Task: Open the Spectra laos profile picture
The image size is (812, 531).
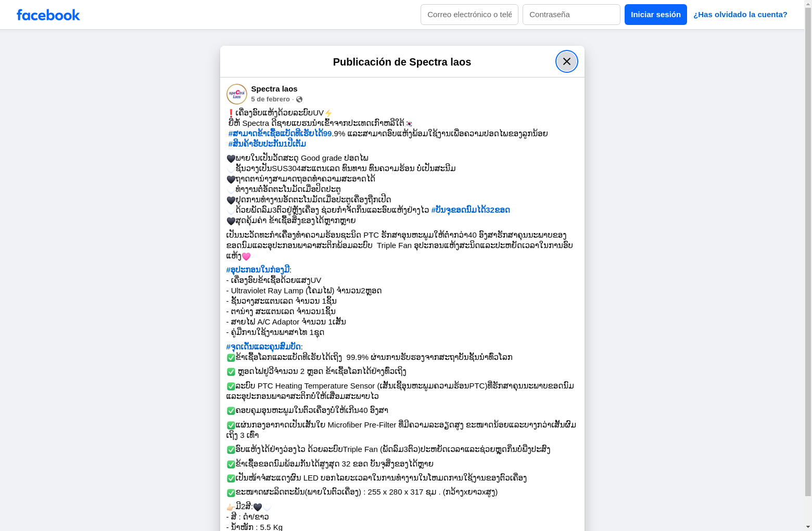Action: 237,94
